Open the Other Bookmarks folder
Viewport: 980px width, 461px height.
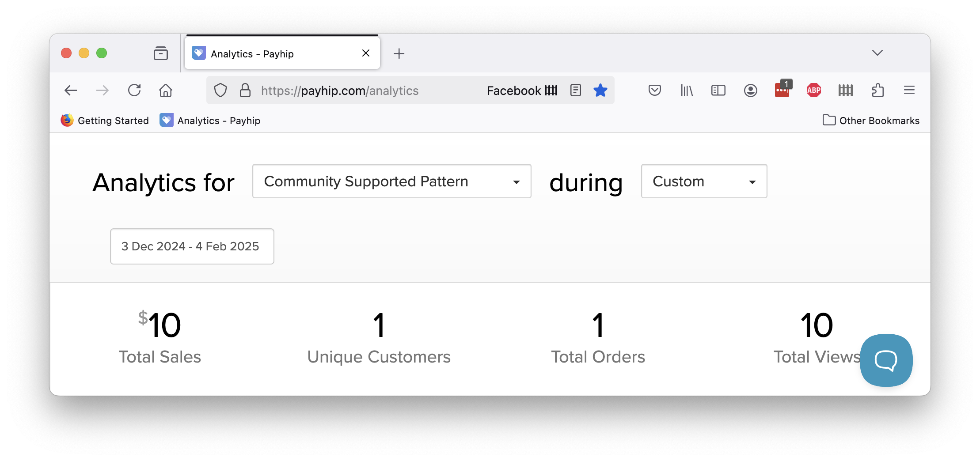point(871,121)
